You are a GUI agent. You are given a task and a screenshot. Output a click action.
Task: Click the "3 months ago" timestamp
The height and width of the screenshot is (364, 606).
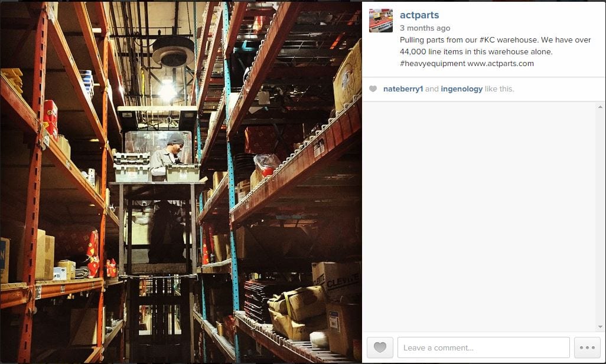[425, 28]
